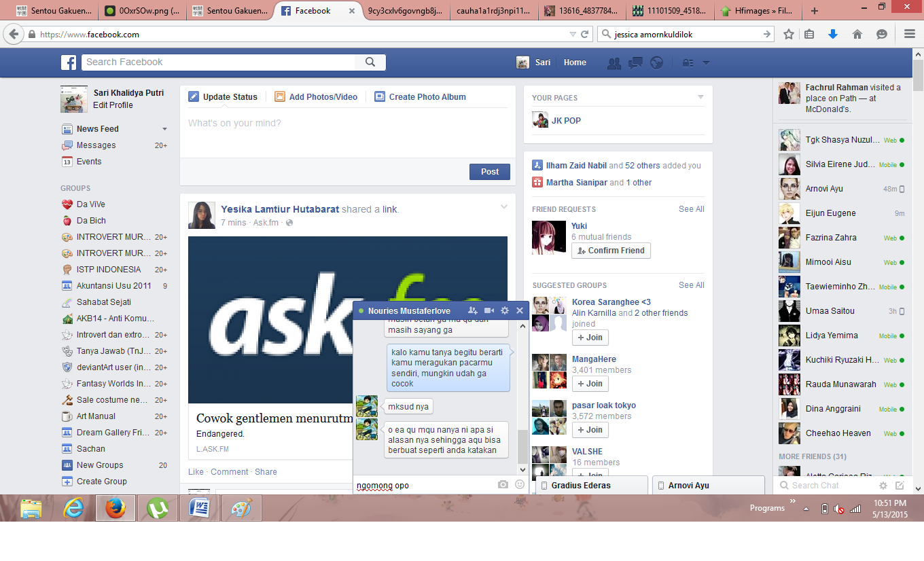Image resolution: width=924 pixels, height=561 pixels.
Task: Switch to the 0OxrSOw.png browser tab
Action: [x=143, y=11]
